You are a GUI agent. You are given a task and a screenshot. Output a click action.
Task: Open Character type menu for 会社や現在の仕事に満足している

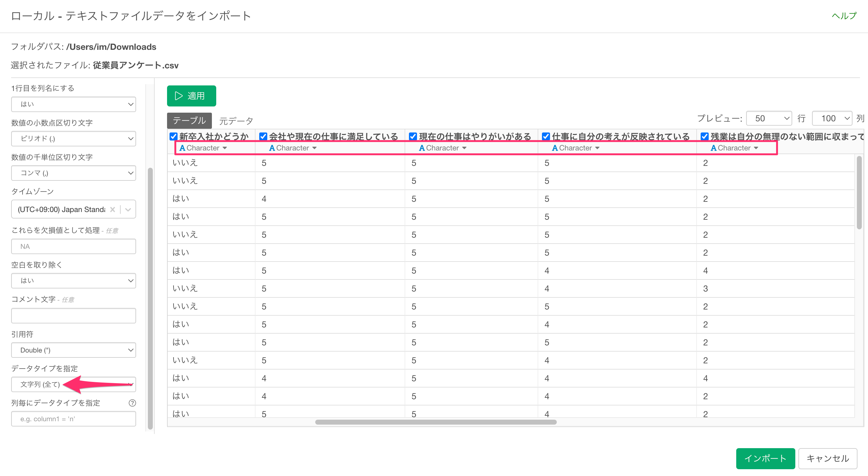click(314, 148)
